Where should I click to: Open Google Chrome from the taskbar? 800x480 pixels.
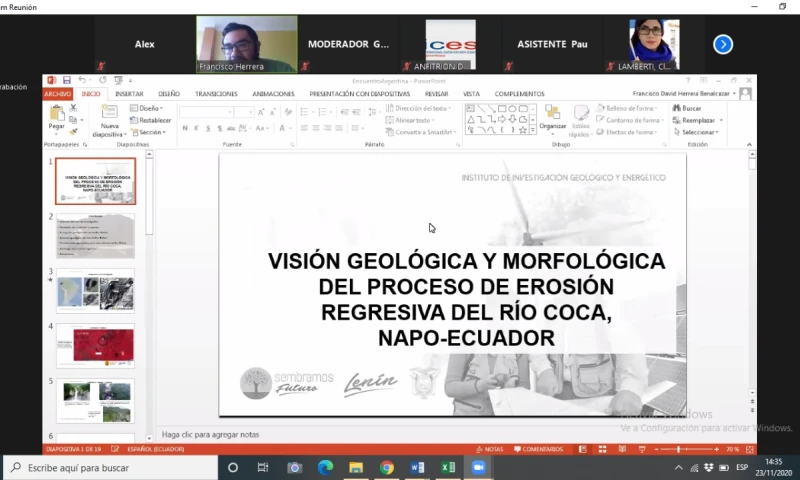(x=387, y=467)
